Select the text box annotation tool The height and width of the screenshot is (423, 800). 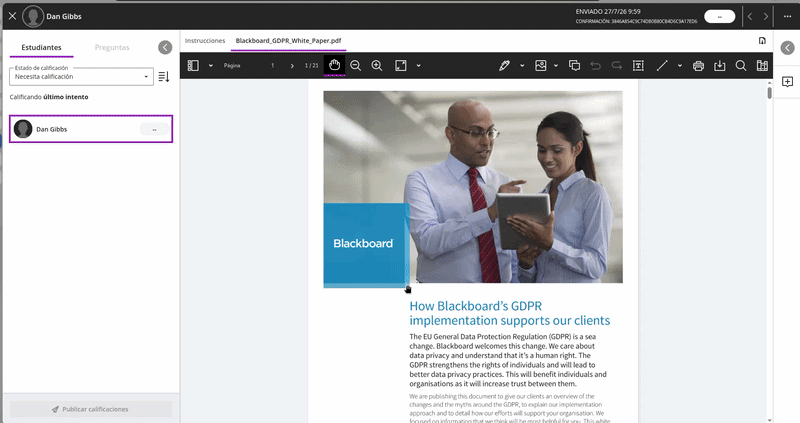coord(638,65)
